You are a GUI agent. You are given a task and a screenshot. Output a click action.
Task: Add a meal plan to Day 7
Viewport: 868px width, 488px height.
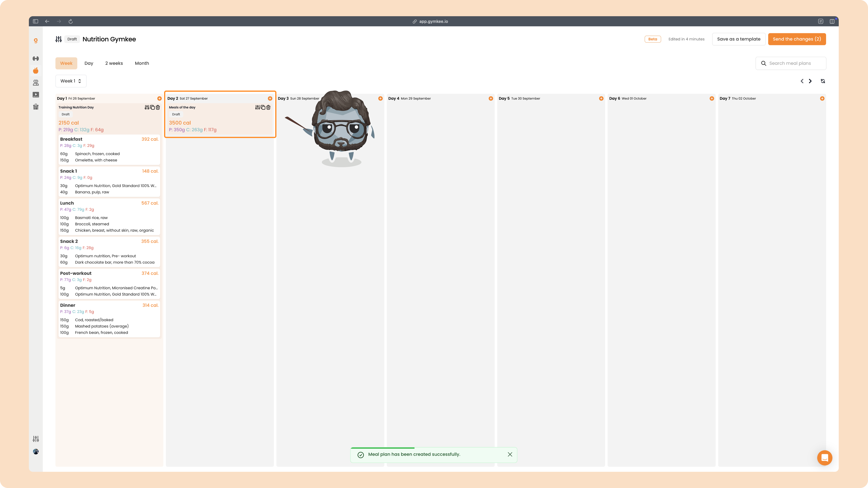pos(822,98)
